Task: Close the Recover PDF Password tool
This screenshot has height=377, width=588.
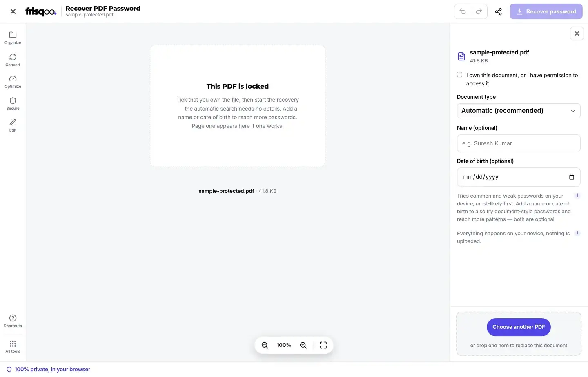Action: click(x=13, y=11)
